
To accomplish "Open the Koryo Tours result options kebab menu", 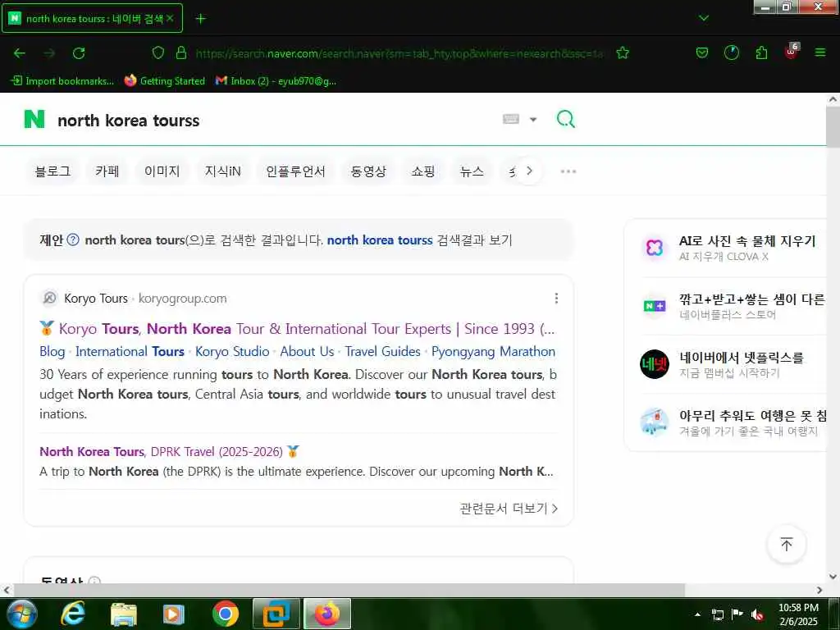I will (556, 298).
